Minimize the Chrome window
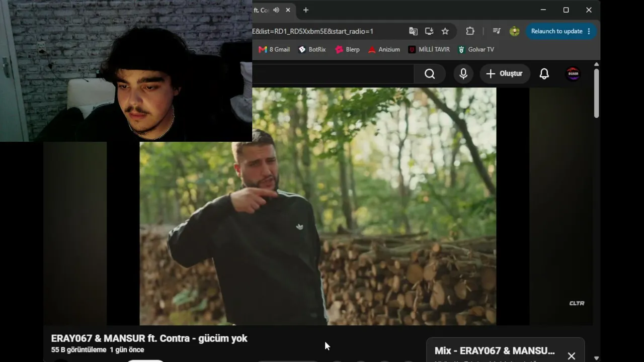 pyautogui.click(x=543, y=10)
